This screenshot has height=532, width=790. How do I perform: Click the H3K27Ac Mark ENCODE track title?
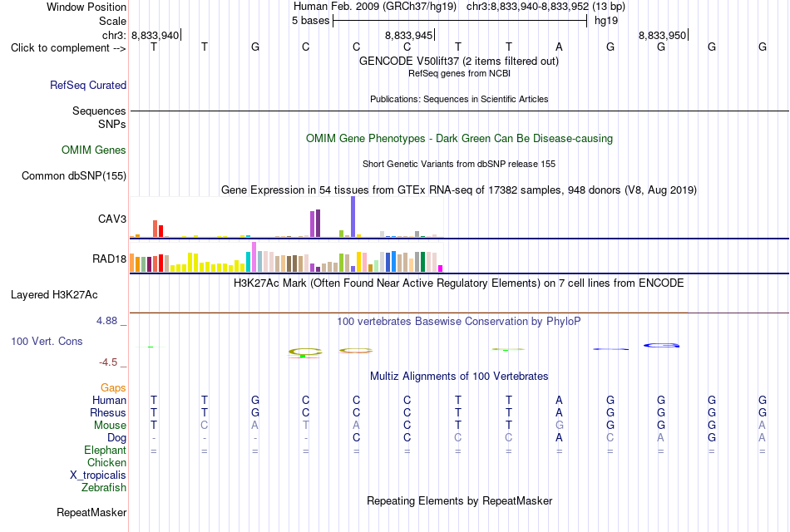tap(459, 283)
